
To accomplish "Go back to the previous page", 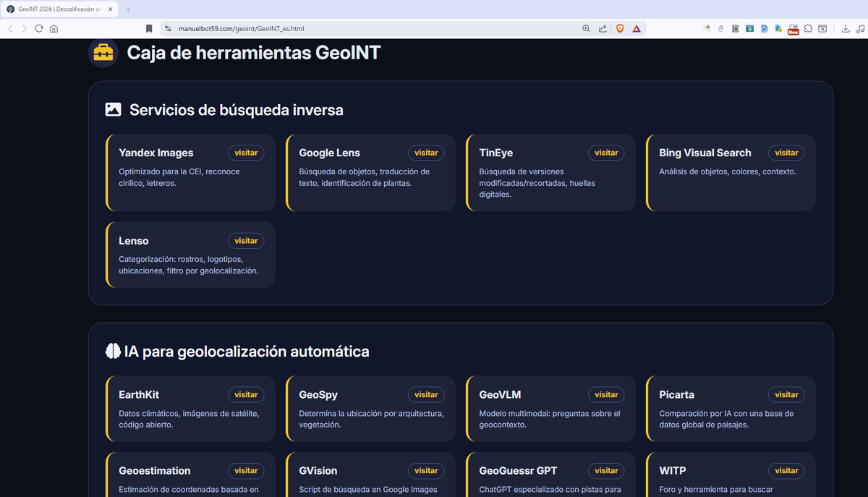I will (10, 29).
